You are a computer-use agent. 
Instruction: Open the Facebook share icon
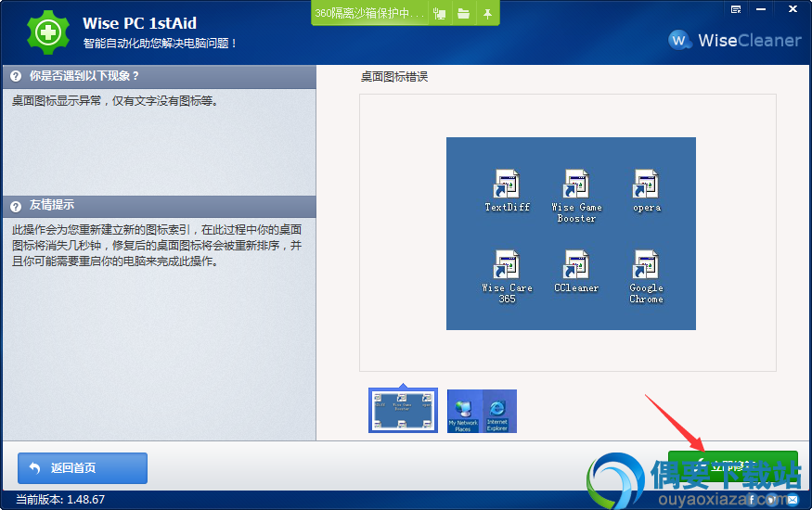pyautogui.click(x=752, y=499)
